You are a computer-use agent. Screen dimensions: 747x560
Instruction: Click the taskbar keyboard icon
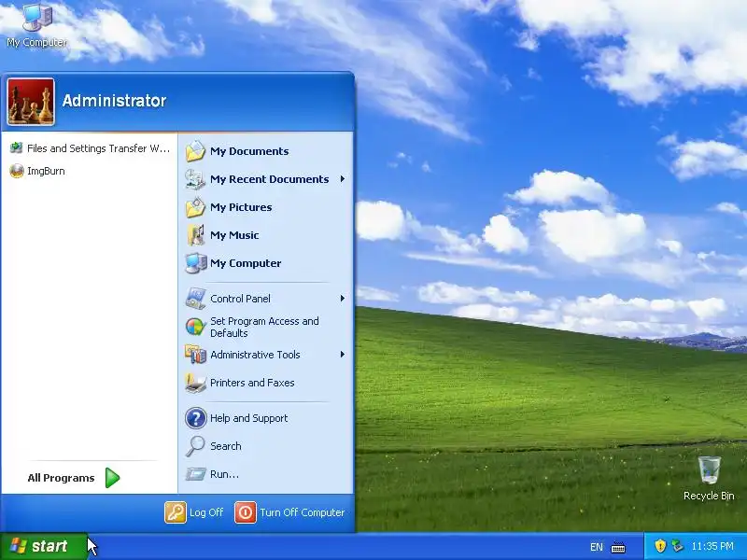click(618, 547)
